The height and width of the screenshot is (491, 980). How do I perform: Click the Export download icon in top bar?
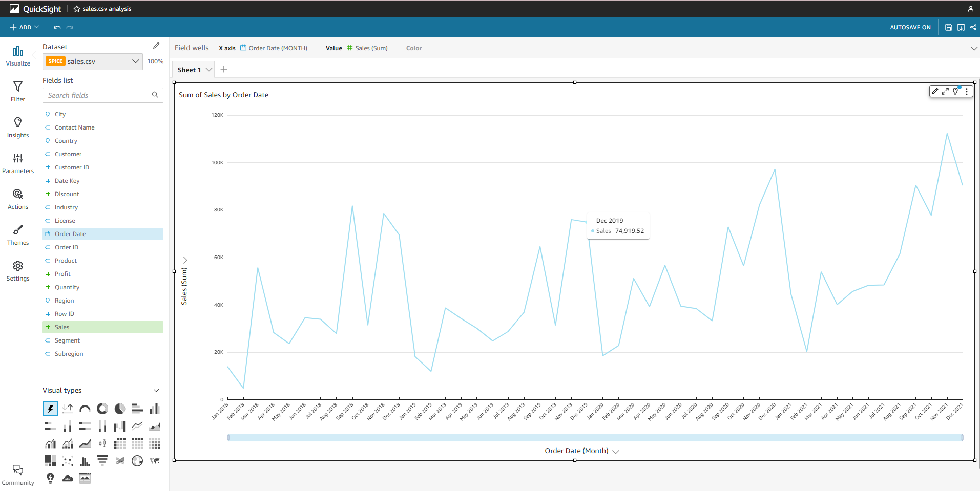(961, 27)
